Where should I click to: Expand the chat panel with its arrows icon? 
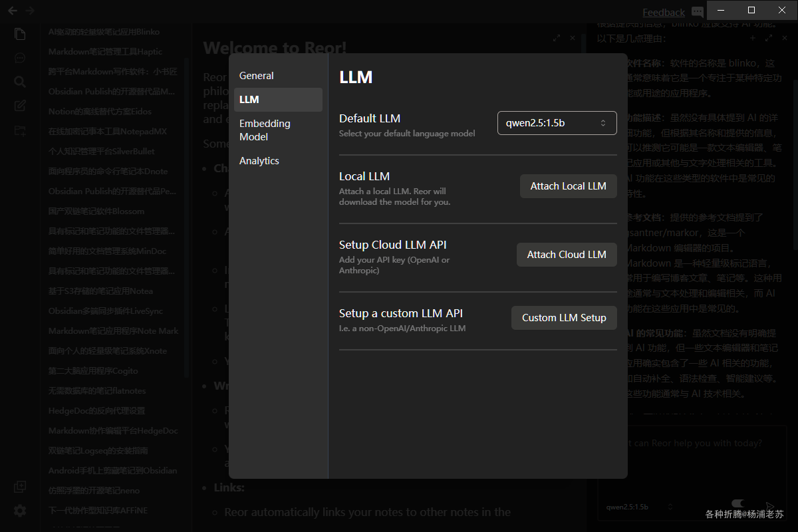[x=769, y=39]
